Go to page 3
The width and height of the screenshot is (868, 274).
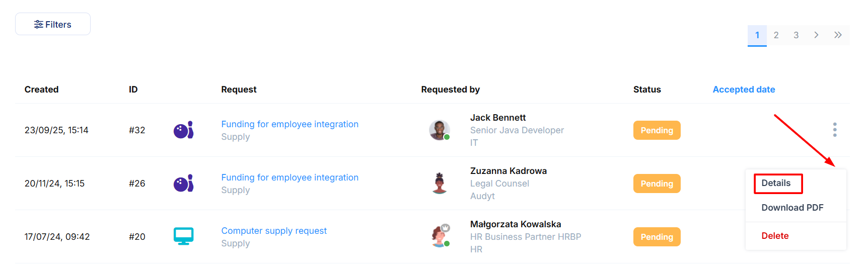click(796, 35)
